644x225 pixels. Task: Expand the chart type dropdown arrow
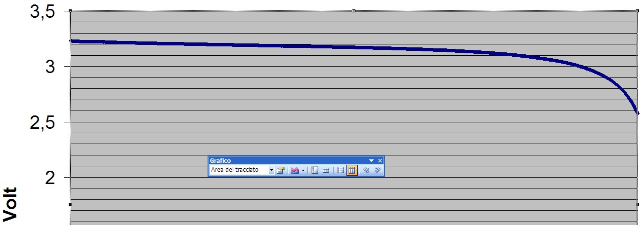[303, 170]
